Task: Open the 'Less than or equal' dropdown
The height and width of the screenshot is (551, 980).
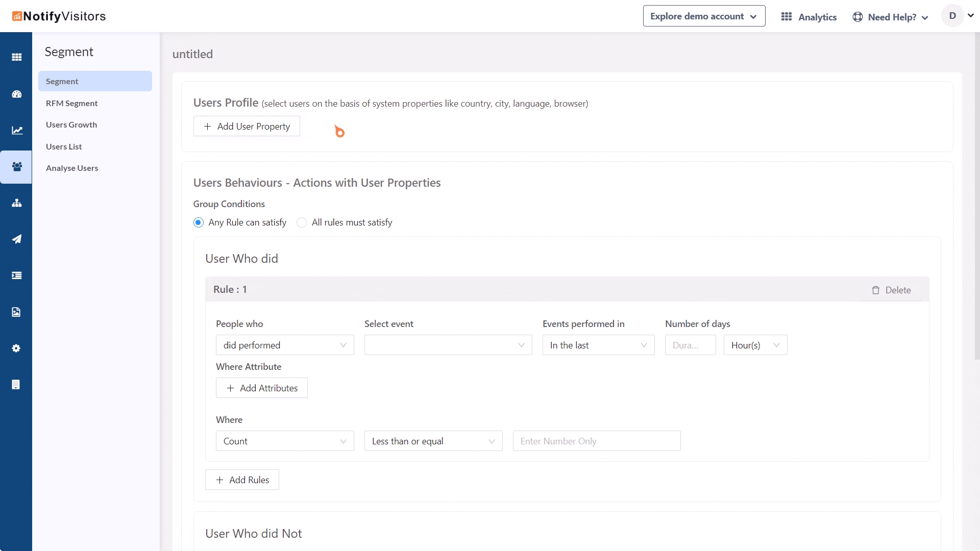Action: point(433,441)
